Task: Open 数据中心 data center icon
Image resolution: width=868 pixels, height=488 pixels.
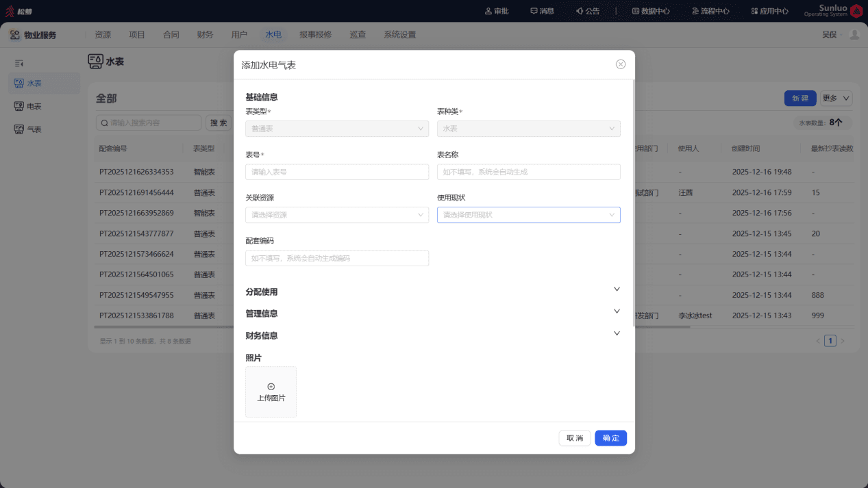Action: [636, 11]
